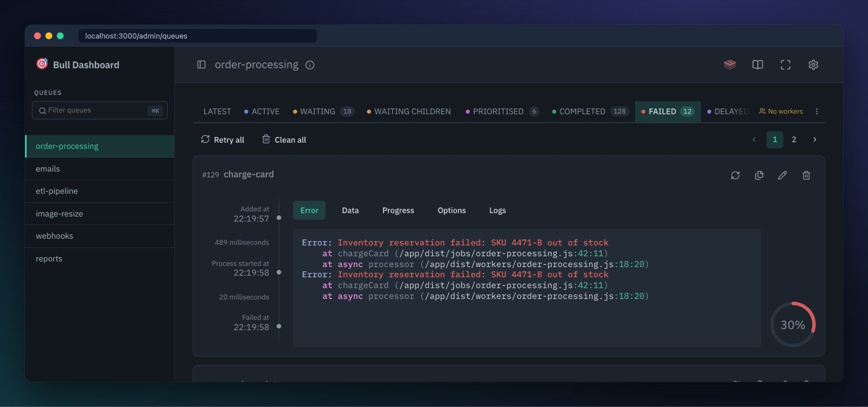Click the localhost:3000/admin/queues address bar
This screenshot has width=868, height=407.
point(198,36)
